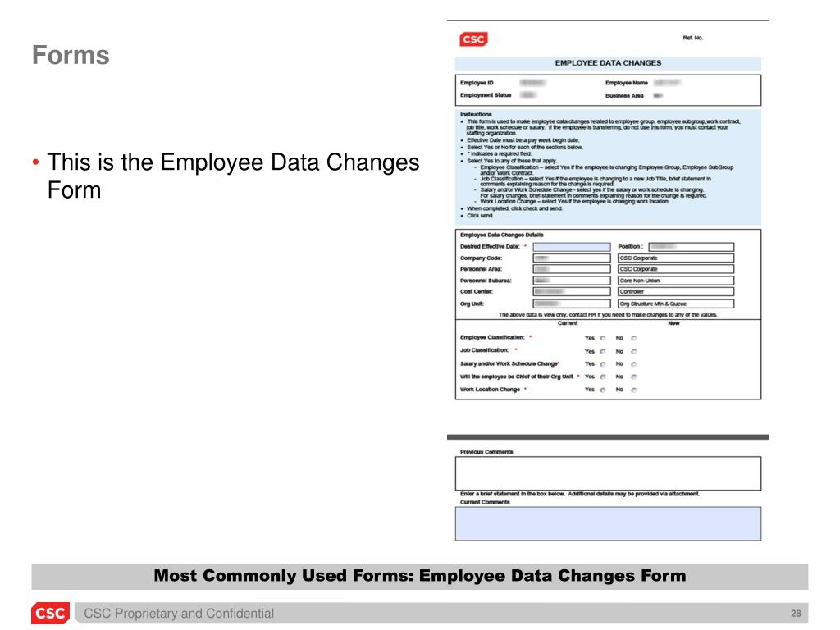Select No for Salary and/or Work Schedule Change

tap(634, 364)
